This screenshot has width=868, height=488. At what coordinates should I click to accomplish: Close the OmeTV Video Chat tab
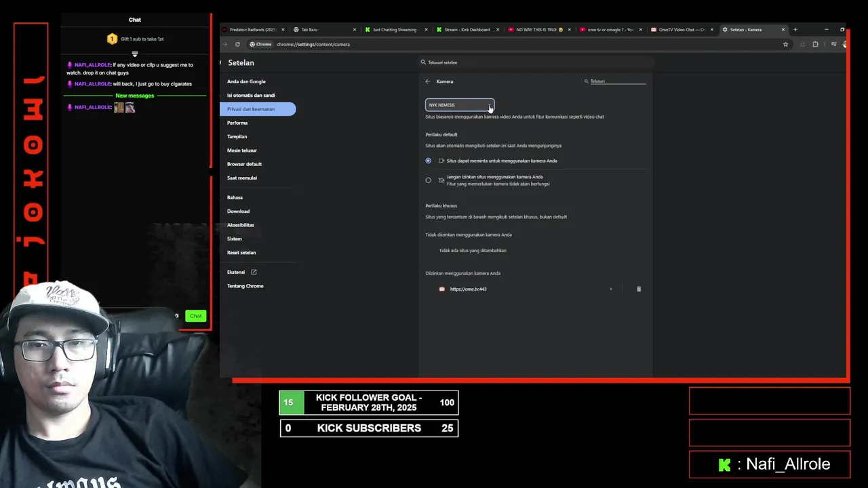712,30
